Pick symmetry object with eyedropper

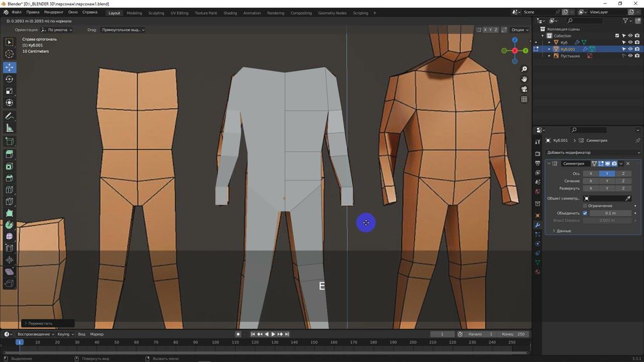tap(628, 199)
